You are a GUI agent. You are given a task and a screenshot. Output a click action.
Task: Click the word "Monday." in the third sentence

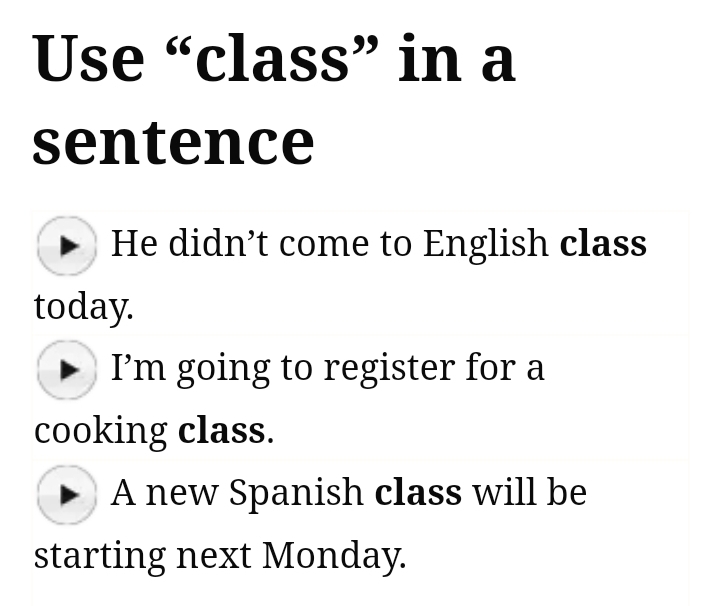334,554
